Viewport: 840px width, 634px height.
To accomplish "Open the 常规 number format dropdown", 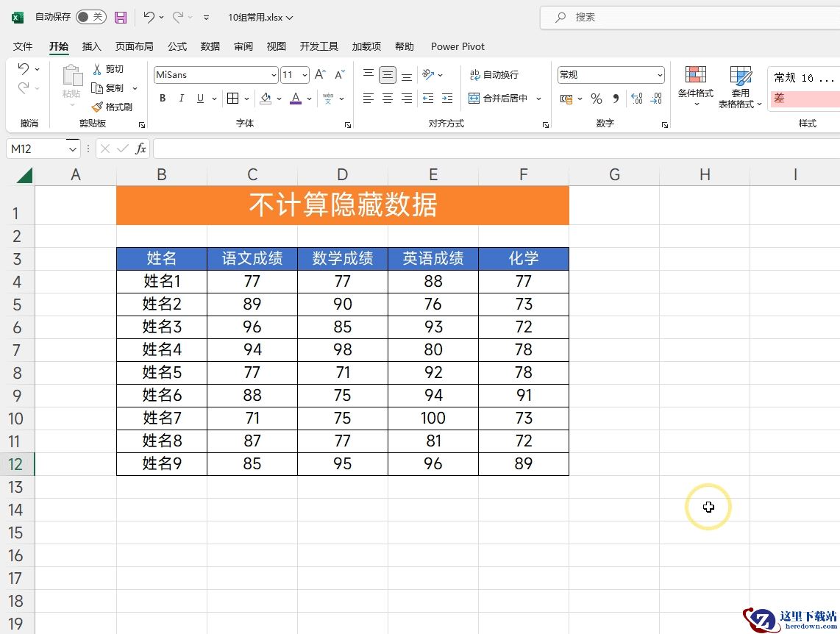I will click(660, 75).
